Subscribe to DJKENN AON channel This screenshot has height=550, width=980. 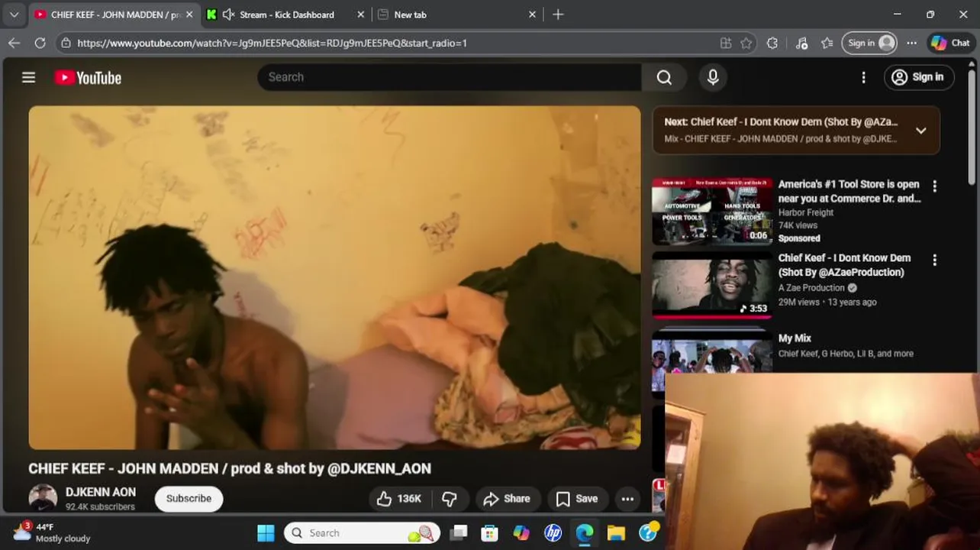click(x=189, y=499)
